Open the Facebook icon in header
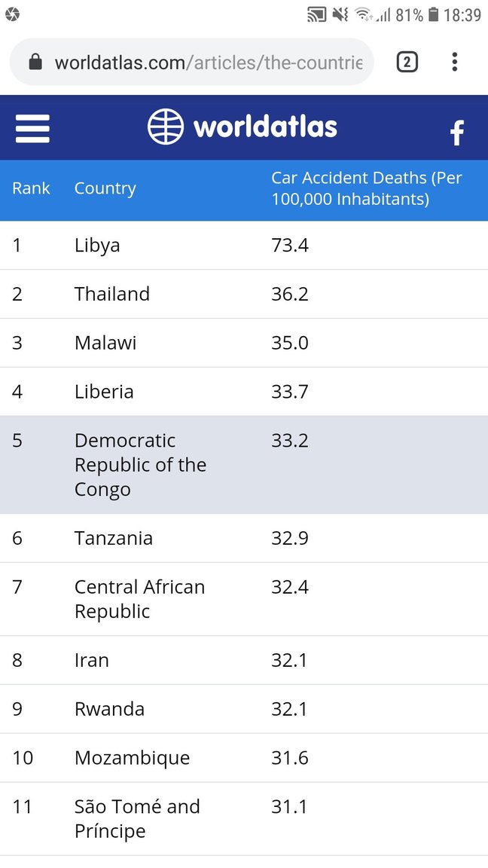488x868 pixels. pyautogui.click(x=456, y=133)
